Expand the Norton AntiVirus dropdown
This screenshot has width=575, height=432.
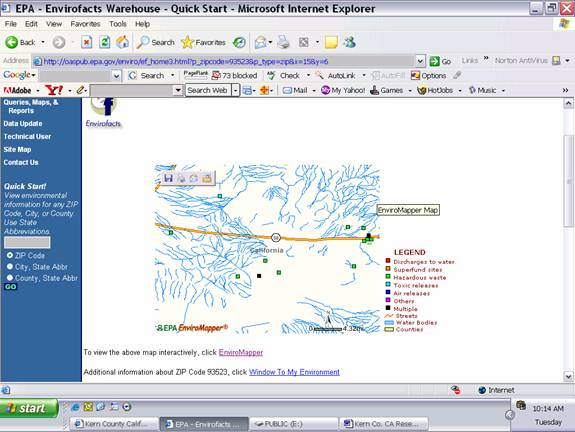(567, 61)
